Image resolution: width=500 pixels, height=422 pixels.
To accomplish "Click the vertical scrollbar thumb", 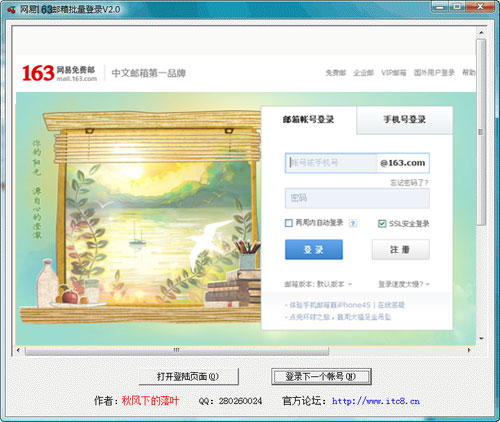I will point(481,132).
